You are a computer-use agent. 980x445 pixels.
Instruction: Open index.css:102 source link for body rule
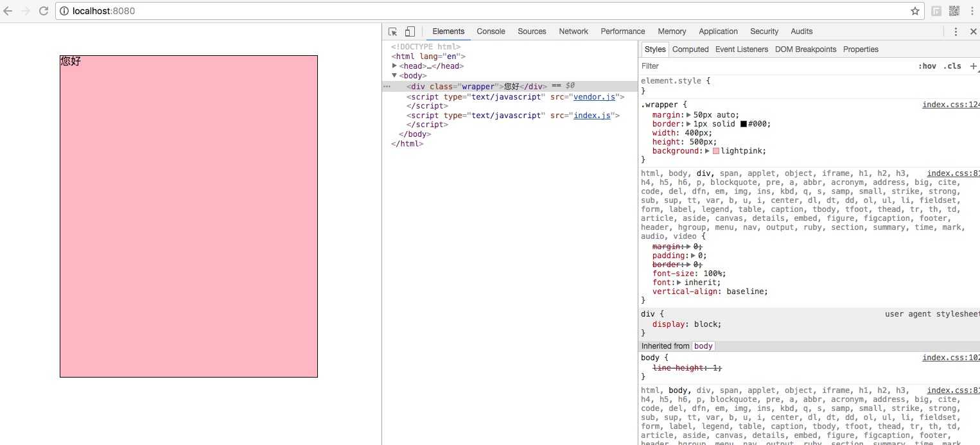(950, 358)
